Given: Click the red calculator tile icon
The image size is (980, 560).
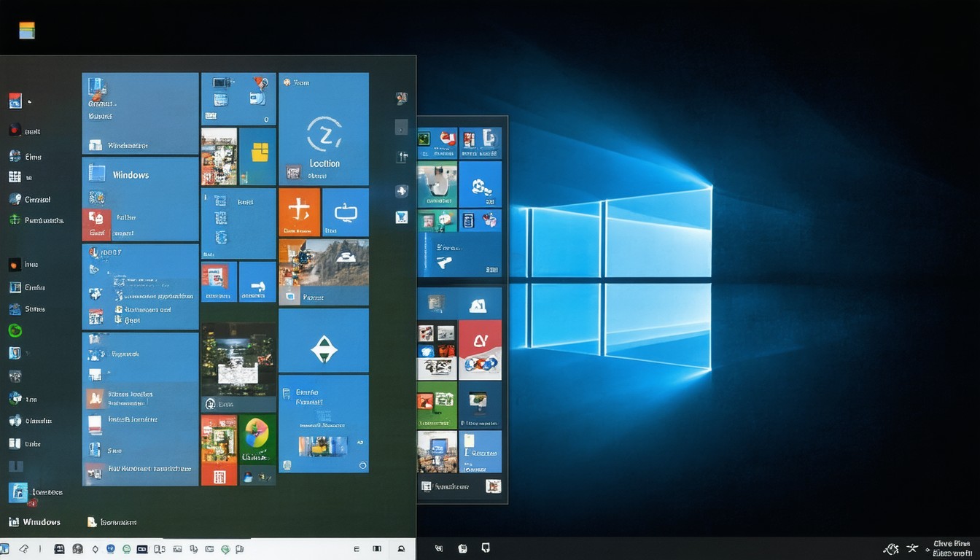Looking at the screenshot, I should pyautogui.click(x=219, y=476).
